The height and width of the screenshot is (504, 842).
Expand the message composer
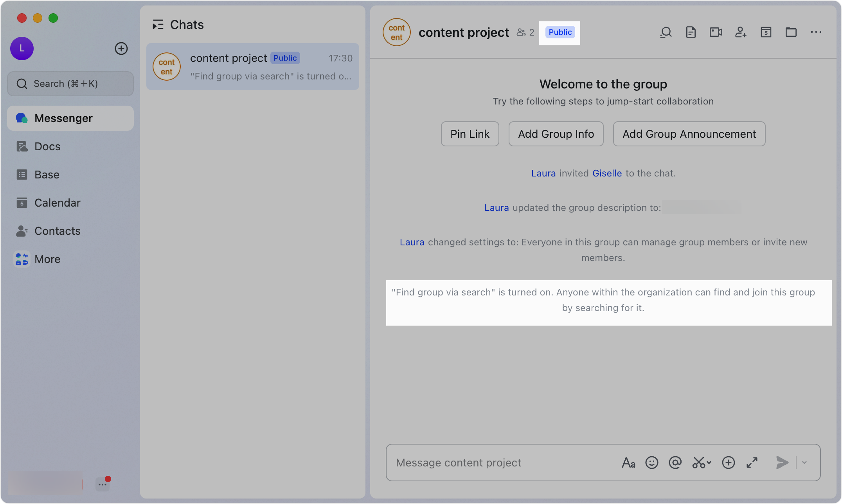tap(752, 463)
